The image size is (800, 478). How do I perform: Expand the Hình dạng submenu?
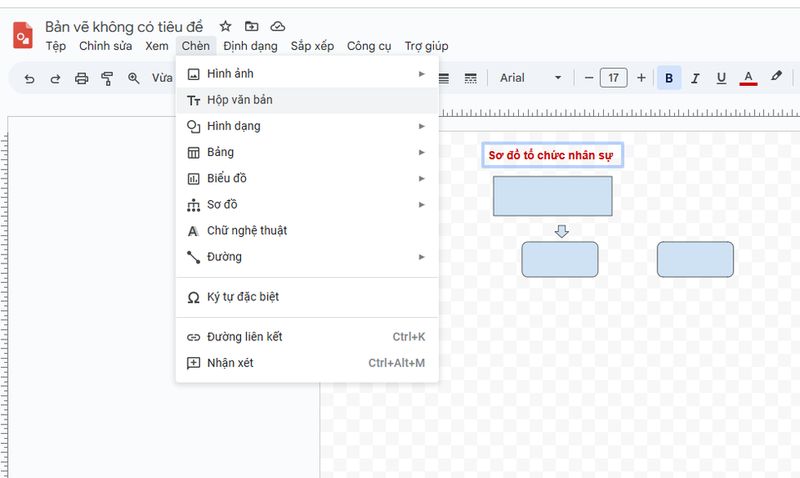pyautogui.click(x=307, y=126)
